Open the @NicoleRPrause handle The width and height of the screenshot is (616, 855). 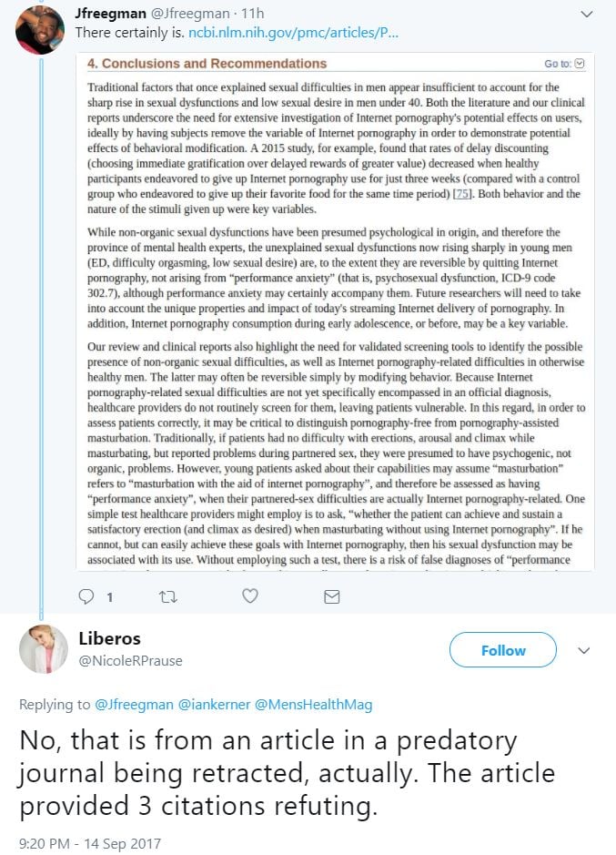[130, 662]
